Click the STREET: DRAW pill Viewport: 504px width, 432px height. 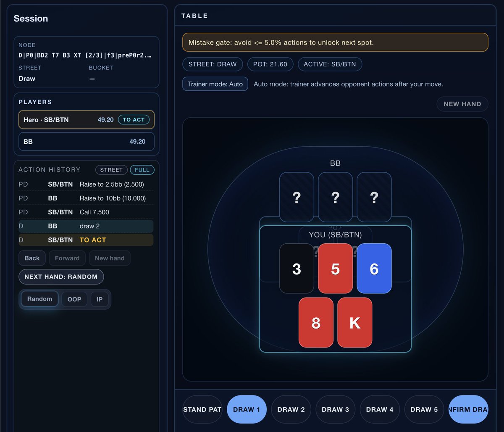click(213, 64)
